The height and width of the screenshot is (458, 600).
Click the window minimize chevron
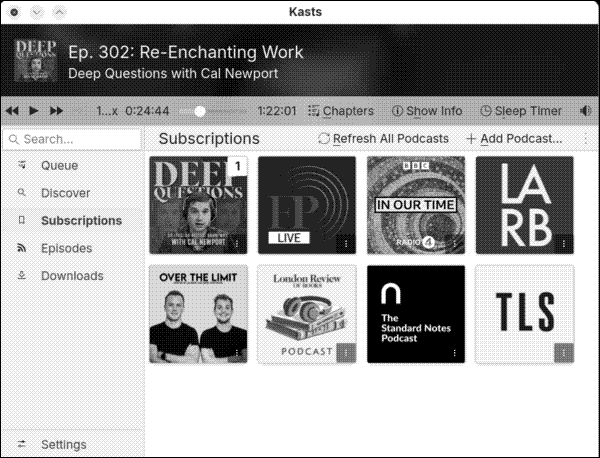[x=37, y=13]
